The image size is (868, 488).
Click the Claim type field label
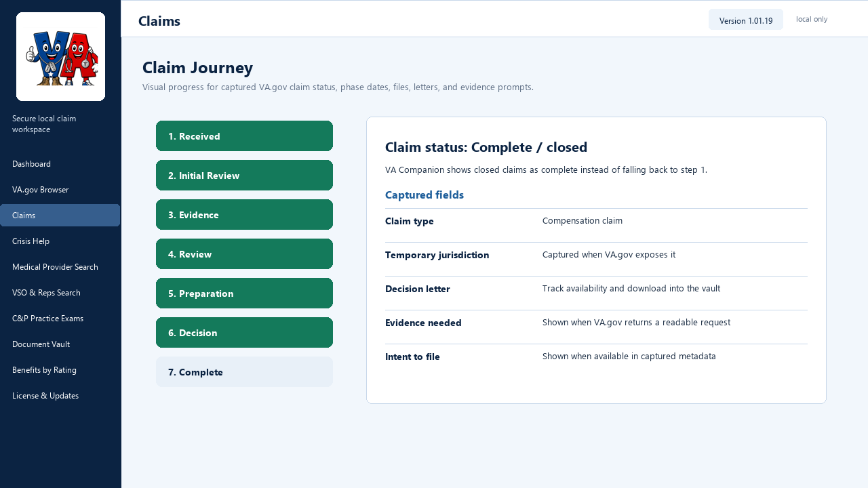tap(410, 221)
